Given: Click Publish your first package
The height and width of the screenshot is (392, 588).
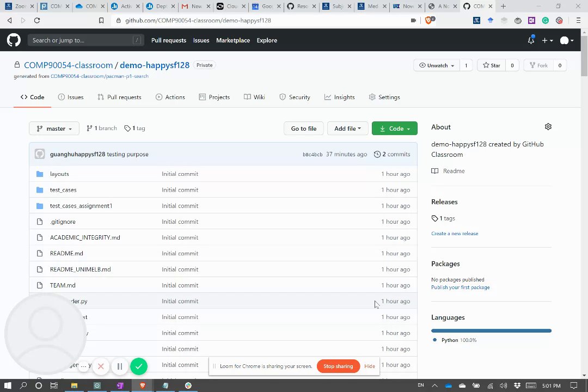Looking at the screenshot, I should point(460,287).
